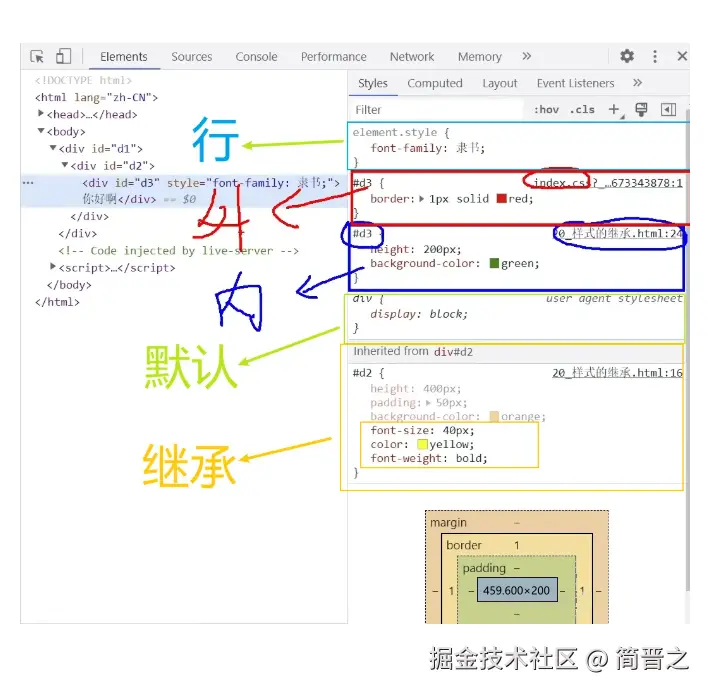Select the Computed sub-tab
The image size is (710, 693).
pyautogui.click(x=435, y=83)
